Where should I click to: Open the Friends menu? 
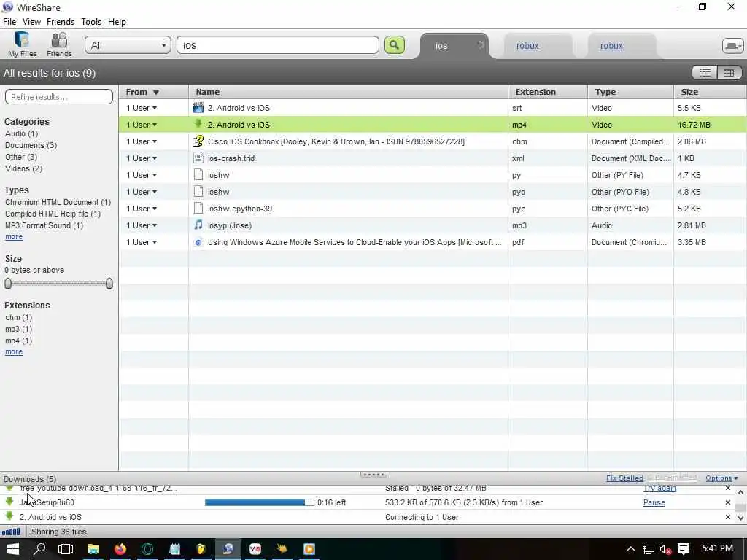pyautogui.click(x=61, y=22)
